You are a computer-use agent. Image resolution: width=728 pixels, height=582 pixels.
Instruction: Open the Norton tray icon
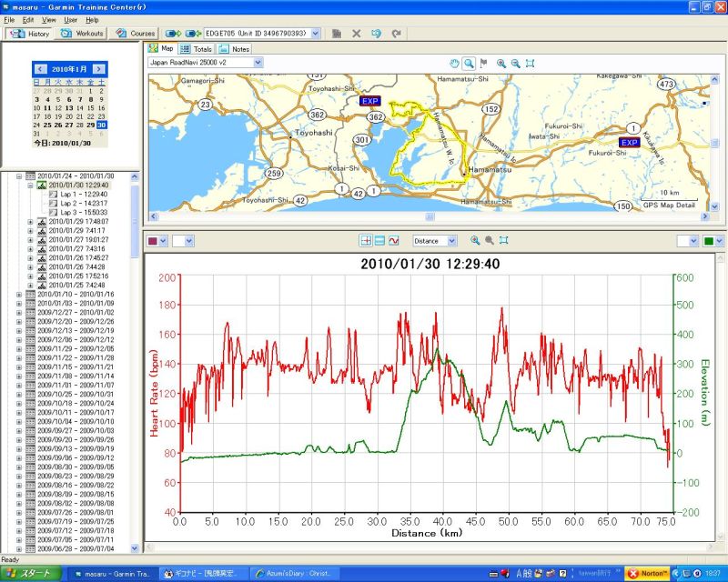coord(647,574)
